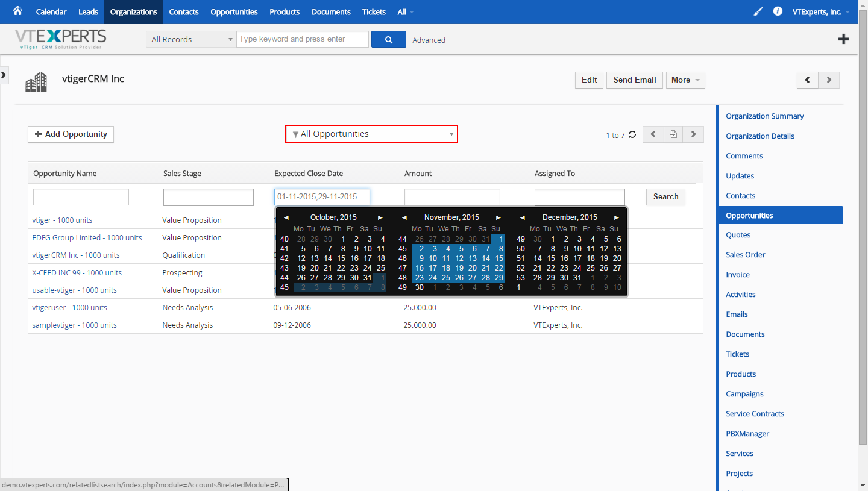
Task: Click the Expected Close Date filter field
Action: [322, 196]
